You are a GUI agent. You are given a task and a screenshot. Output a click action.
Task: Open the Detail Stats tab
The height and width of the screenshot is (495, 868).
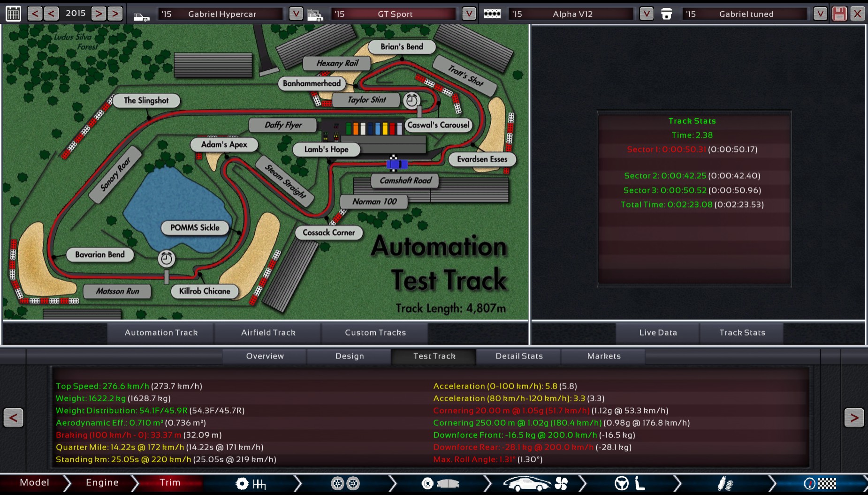(519, 356)
